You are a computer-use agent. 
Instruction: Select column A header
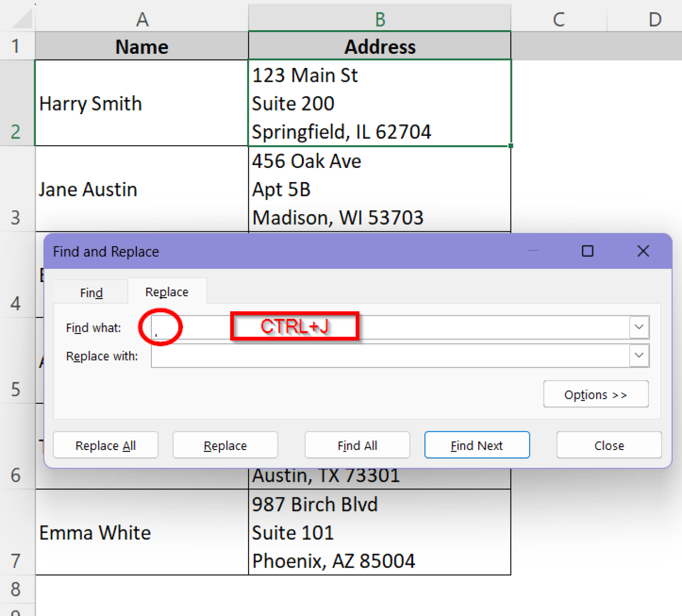[x=142, y=19]
